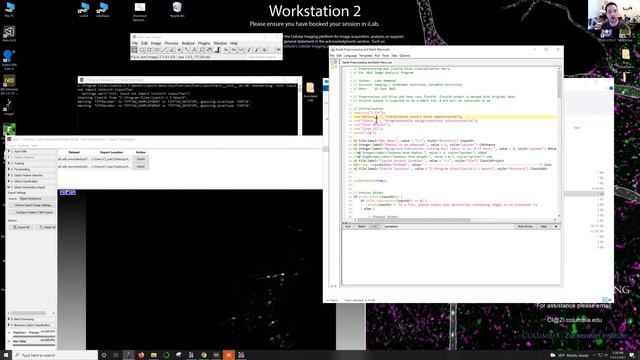Select ImageJ Magnifying glass tool
Image resolution: width=640 pixels, height=360 pixels.
point(202,50)
